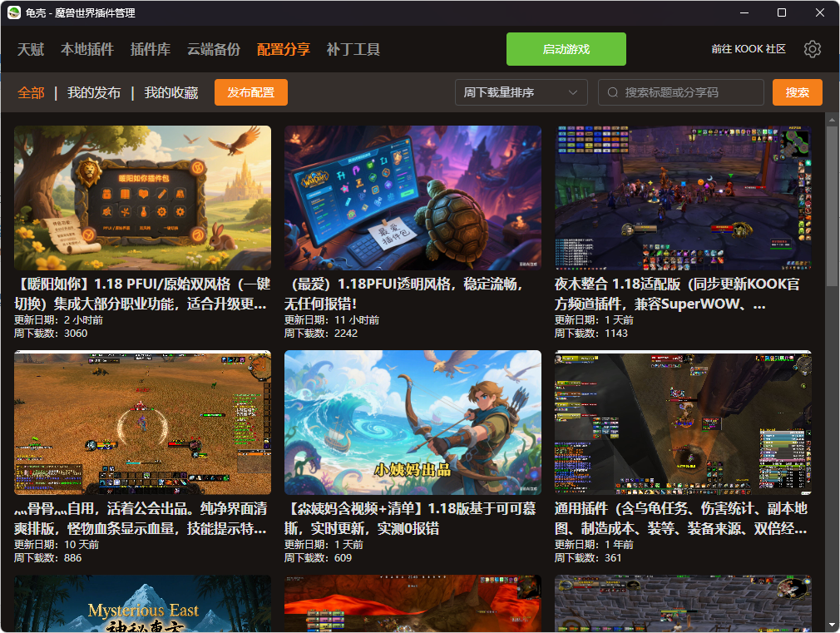Click chevron arrow of sort dropdown
The width and height of the screenshot is (840, 633).
573,92
